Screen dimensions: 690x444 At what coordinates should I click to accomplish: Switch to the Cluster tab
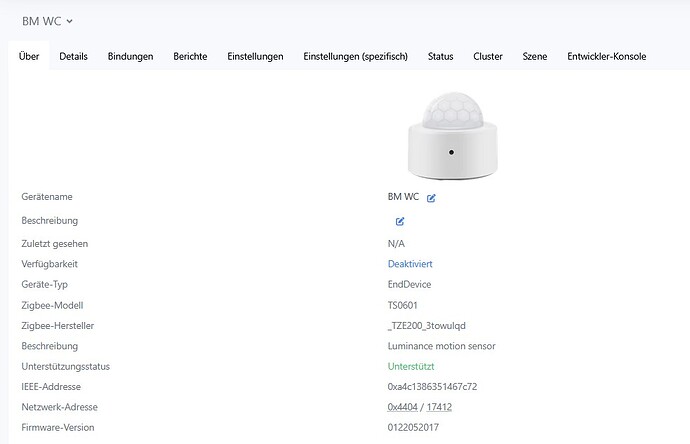488,56
